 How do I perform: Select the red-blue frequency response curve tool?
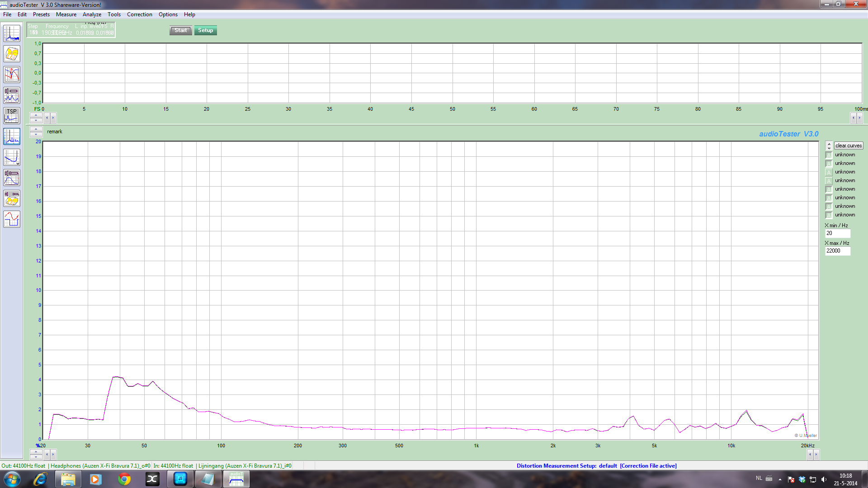click(12, 75)
